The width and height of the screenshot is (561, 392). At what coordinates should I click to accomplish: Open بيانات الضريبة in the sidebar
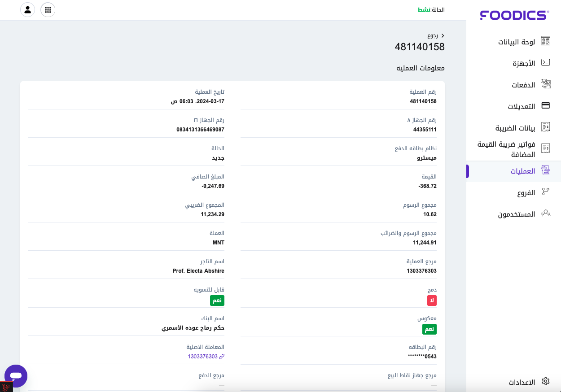coord(515,128)
